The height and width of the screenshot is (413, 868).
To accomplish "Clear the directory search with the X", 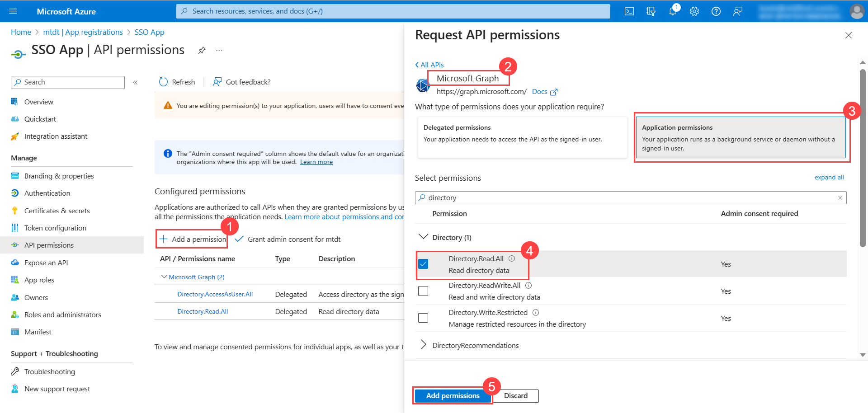I will click(840, 197).
